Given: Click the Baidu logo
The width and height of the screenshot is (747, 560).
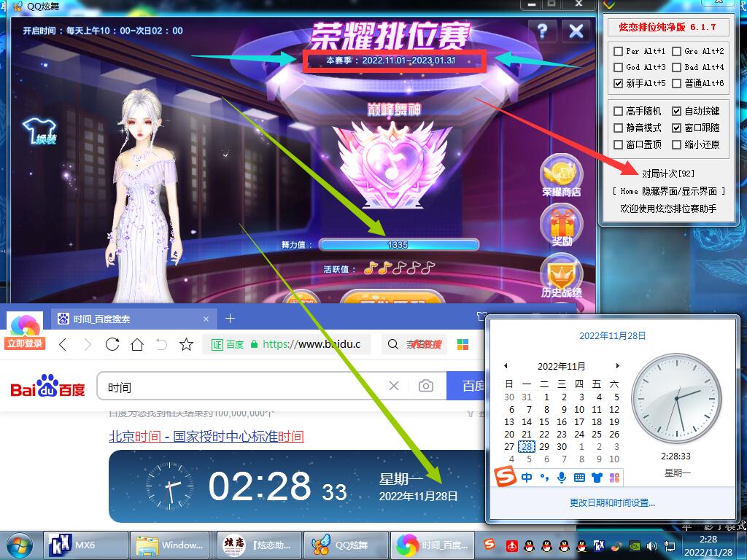Looking at the screenshot, I should [47, 386].
